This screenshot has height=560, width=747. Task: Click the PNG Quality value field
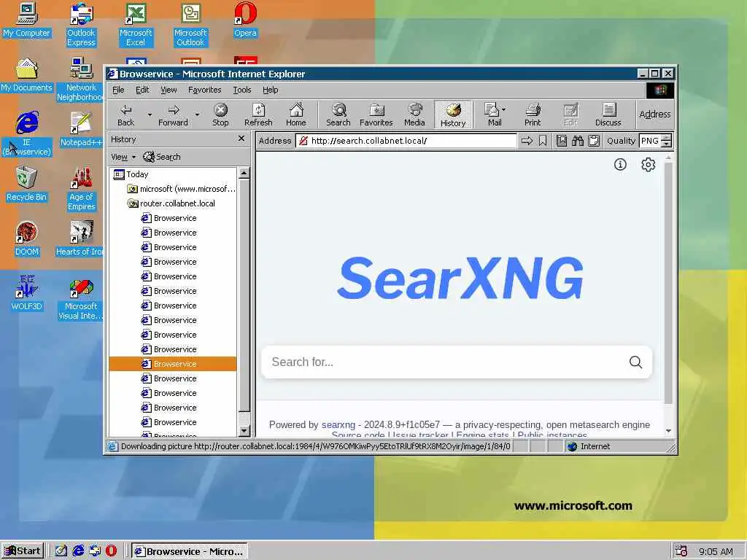(x=650, y=141)
